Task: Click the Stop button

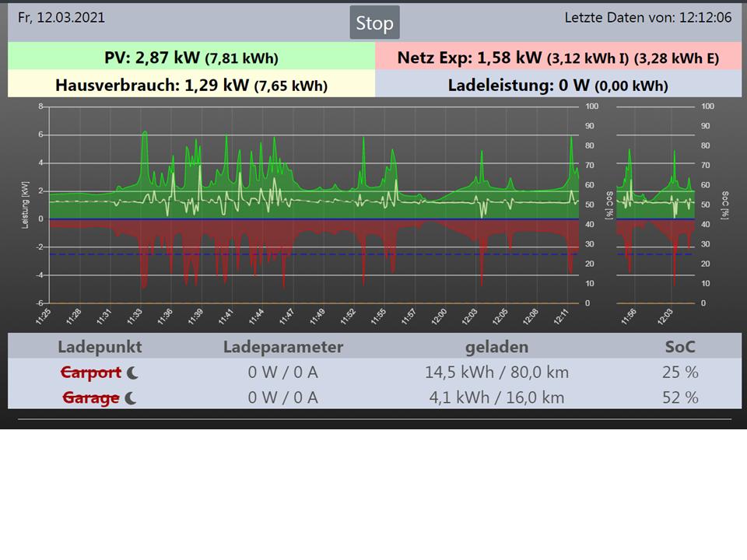Action: point(374,23)
